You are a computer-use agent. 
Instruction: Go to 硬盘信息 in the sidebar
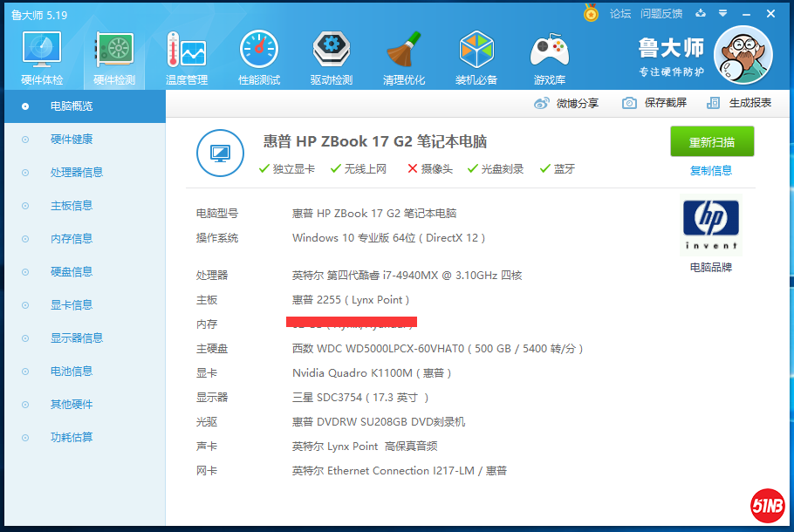[72, 272]
